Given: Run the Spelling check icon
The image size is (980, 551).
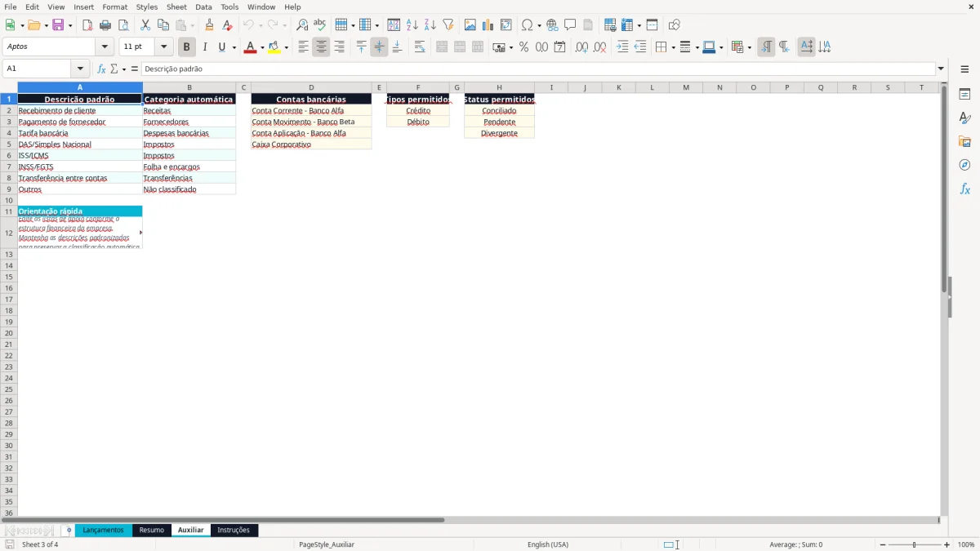Looking at the screenshot, I should tap(320, 25).
